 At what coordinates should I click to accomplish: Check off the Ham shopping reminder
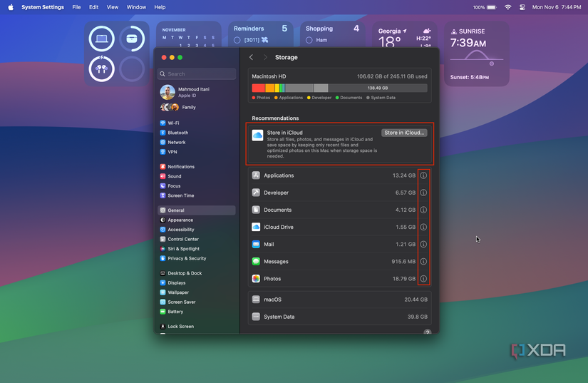309,40
